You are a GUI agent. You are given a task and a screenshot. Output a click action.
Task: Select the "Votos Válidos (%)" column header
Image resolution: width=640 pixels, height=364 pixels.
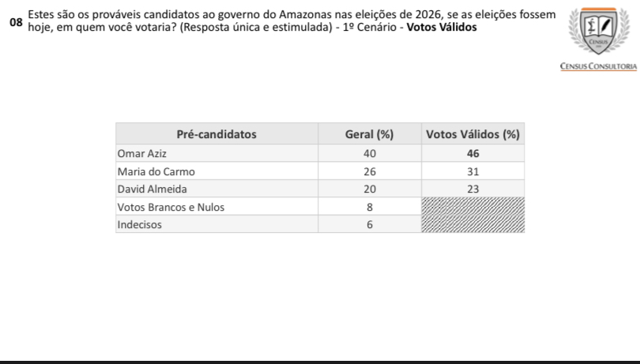coord(472,134)
